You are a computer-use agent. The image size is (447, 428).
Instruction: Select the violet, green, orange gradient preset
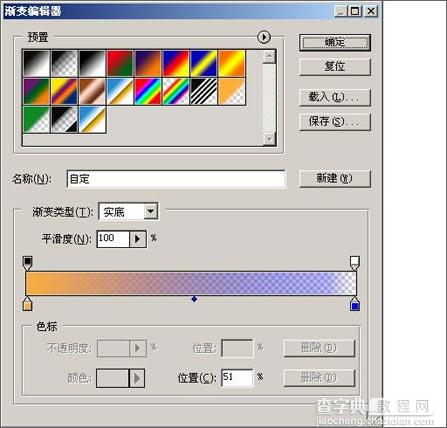coord(36,91)
